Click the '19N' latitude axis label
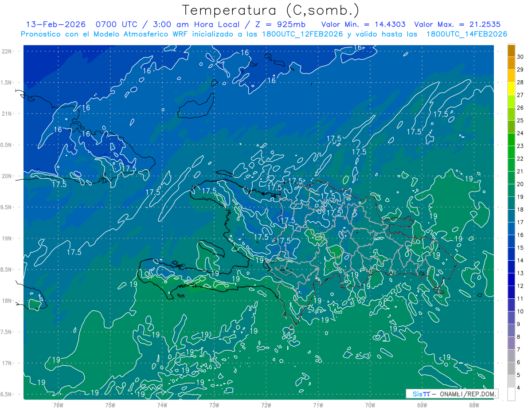 [x=7, y=239]
